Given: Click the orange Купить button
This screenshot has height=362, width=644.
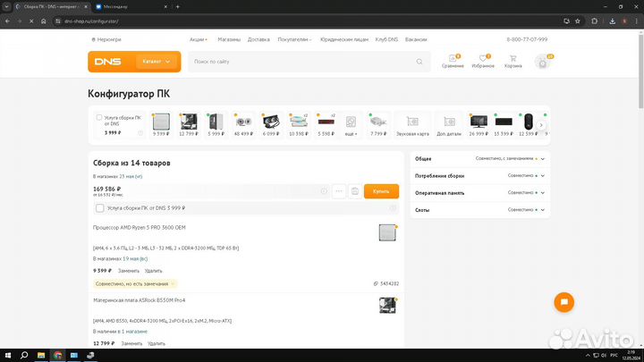Looking at the screenshot, I should (x=381, y=191).
